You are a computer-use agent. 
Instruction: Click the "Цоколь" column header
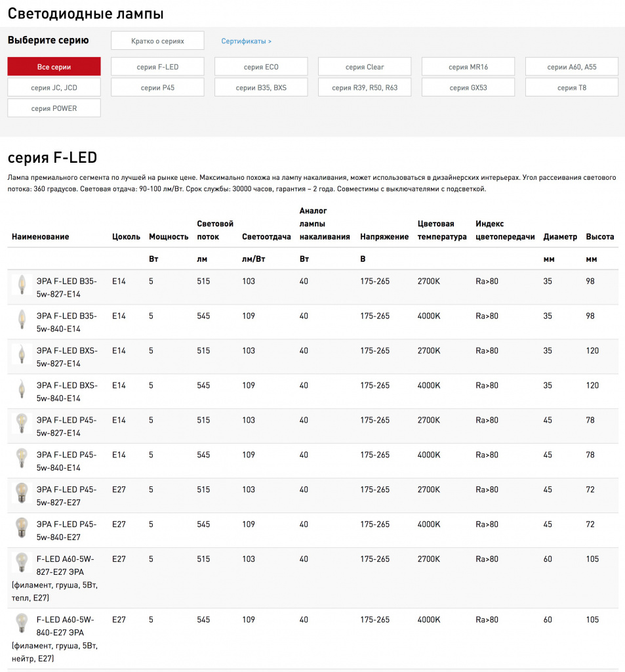pos(127,236)
